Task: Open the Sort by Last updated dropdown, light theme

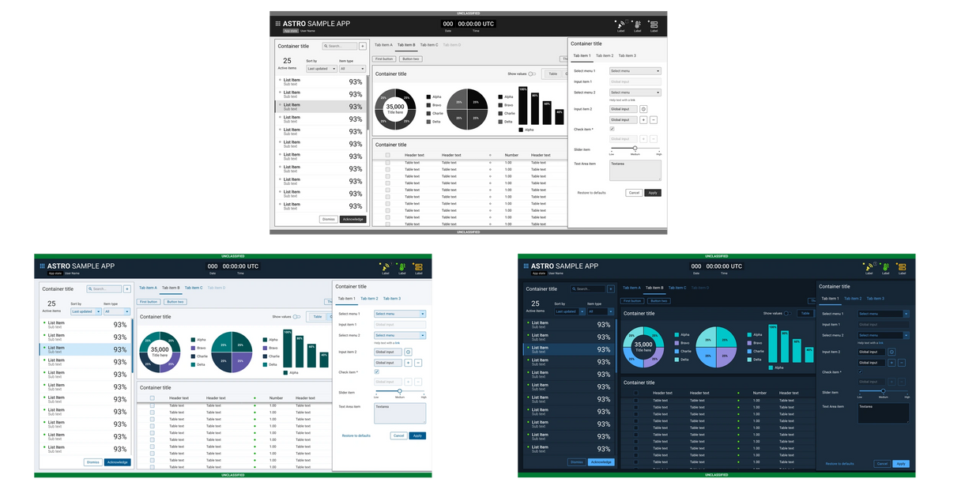Action: [x=85, y=311]
